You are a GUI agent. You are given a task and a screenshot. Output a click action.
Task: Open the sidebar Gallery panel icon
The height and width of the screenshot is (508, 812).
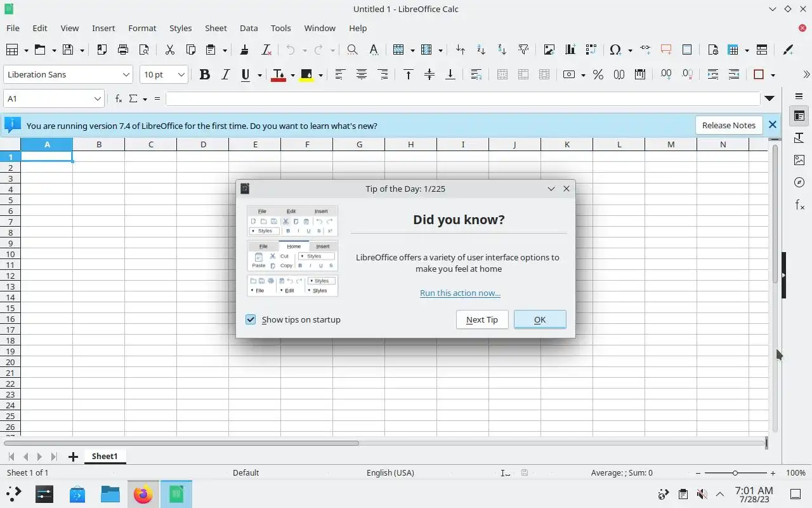(799, 160)
